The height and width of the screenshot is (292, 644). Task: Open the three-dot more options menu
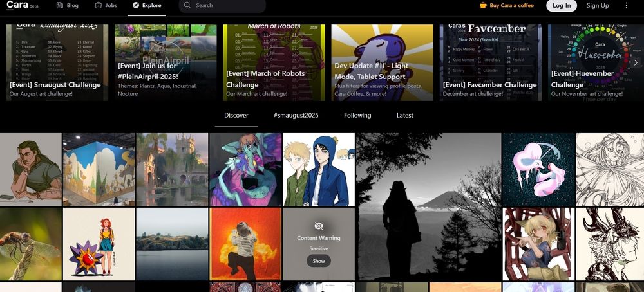click(x=627, y=5)
